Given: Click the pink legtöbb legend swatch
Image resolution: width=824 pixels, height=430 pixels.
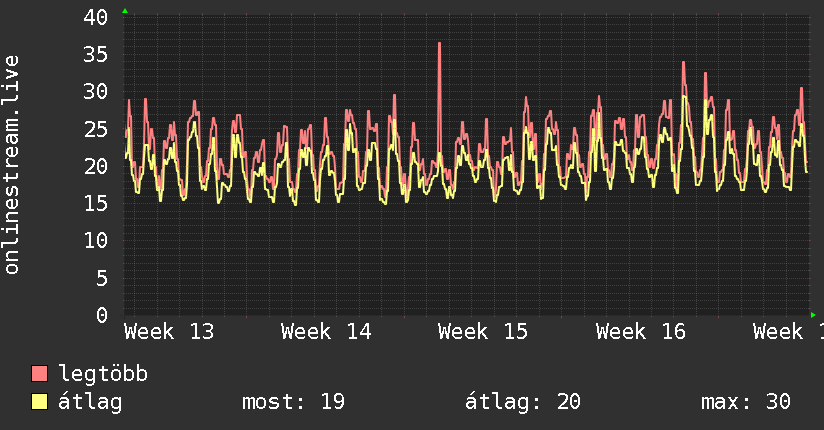Looking at the screenshot, I should point(39,374).
